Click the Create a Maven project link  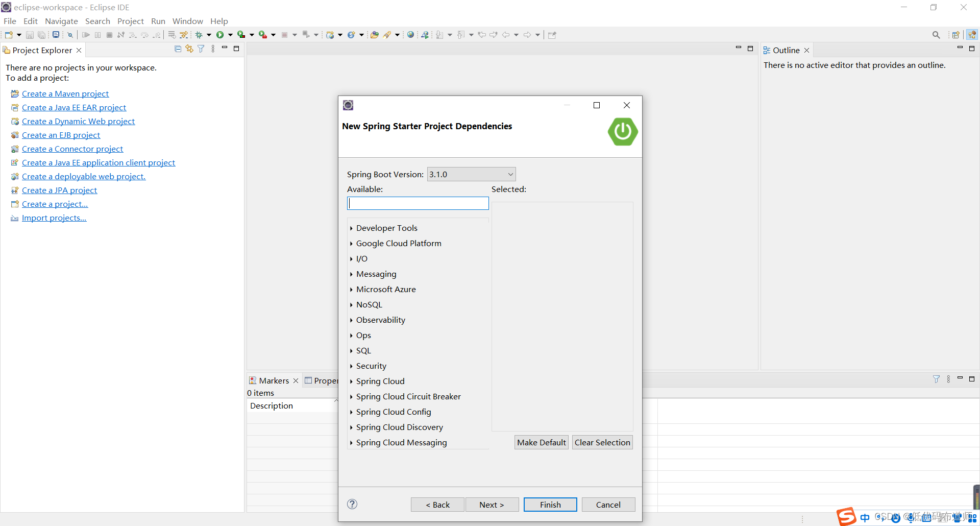point(65,93)
